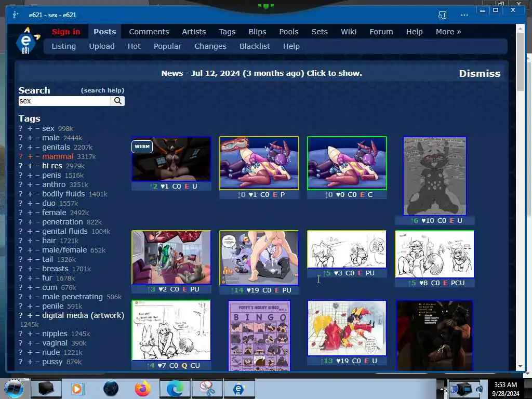This screenshot has width=532, height=399.
Task: Click the anthro tag name
Action: tap(54, 184)
